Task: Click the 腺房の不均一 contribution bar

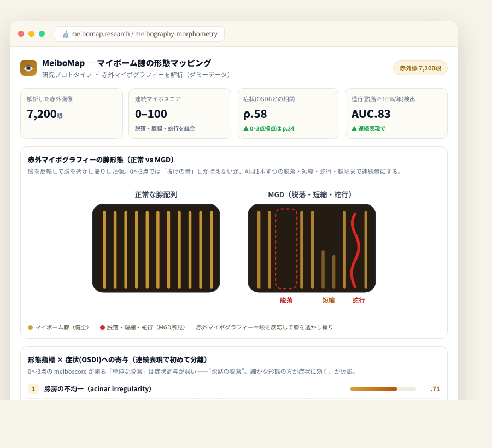Action: tap(383, 389)
